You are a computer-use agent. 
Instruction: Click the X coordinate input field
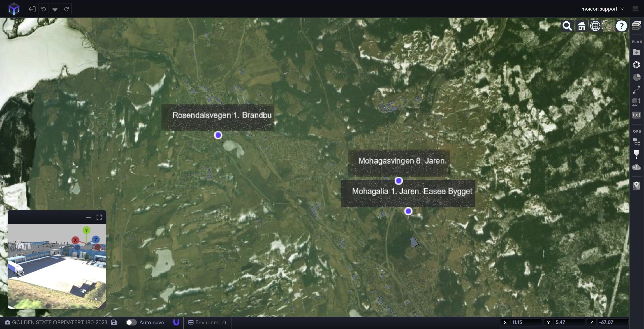tap(526, 322)
